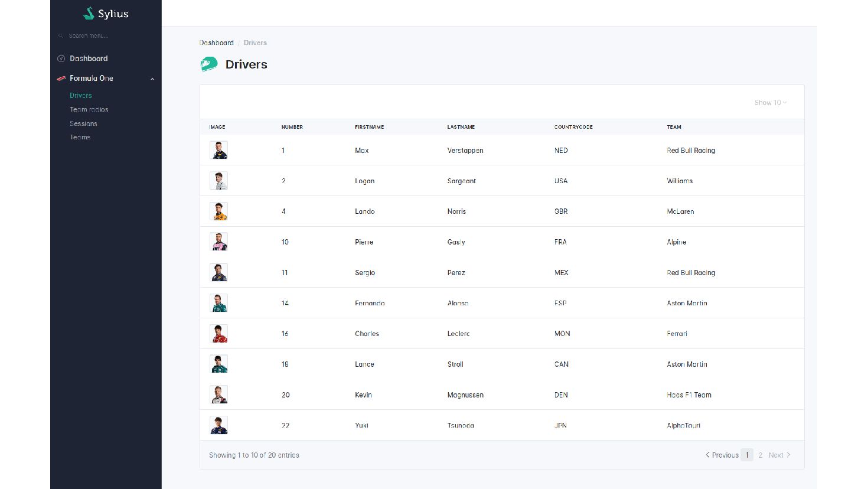Click the FIRSTNAME column header
Image resolution: width=868 pixels, height=489 pixels.
(370, 127)
